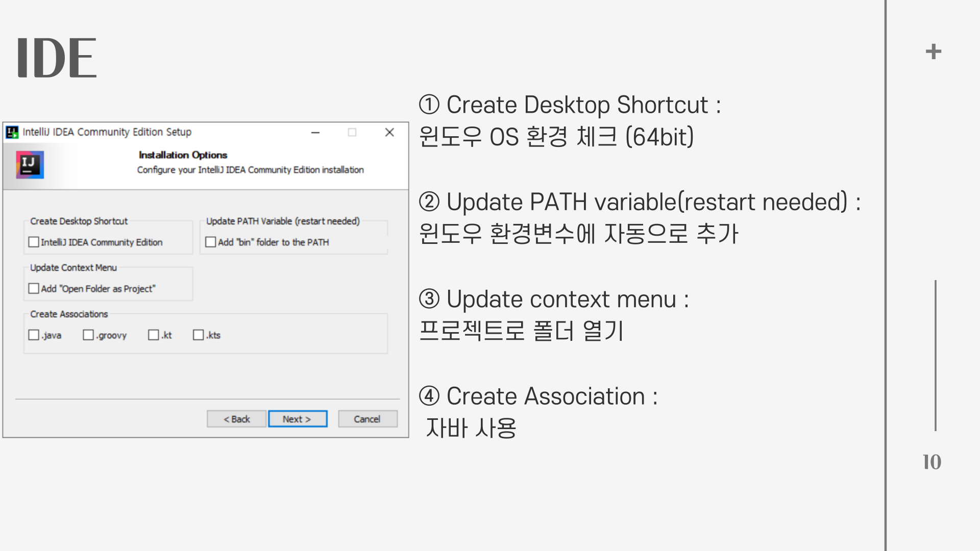Cancel the installation setup
This screenshot has width=980, height=551.
click(x=367, y=419)
